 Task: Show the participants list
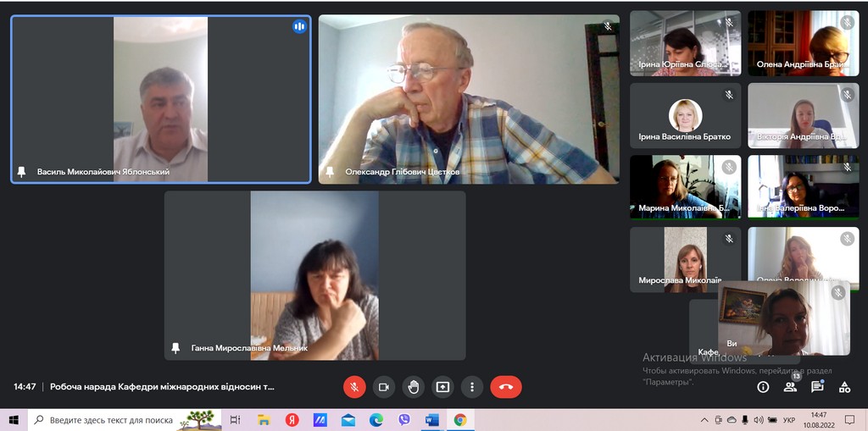coord(790,387)
